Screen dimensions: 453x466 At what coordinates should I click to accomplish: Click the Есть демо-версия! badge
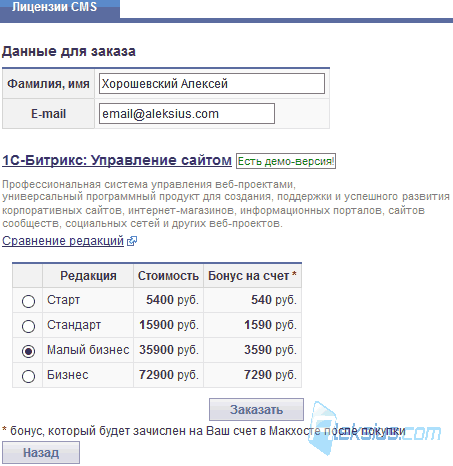click(x=286, y=161)
